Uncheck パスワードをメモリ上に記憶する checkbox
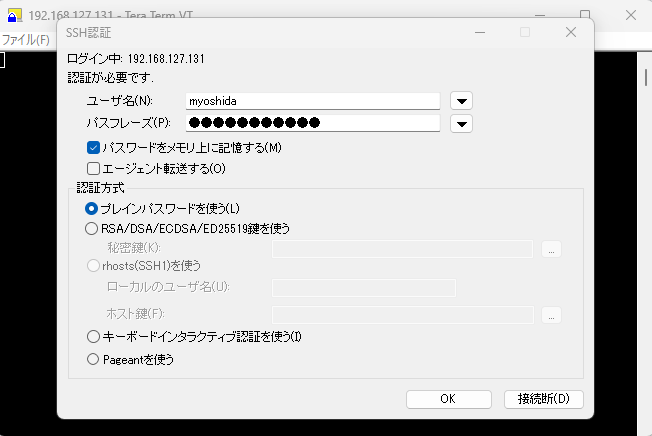 click(94, 148)
